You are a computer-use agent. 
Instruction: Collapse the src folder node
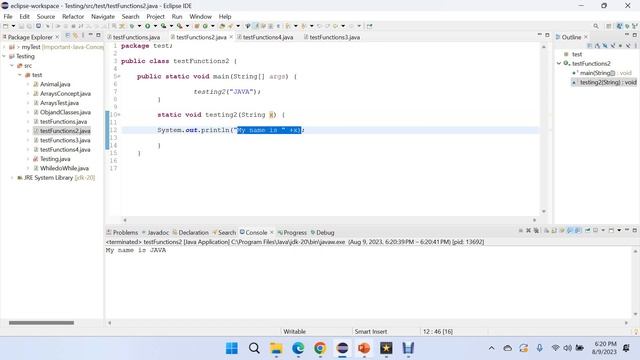pos(12,66)
